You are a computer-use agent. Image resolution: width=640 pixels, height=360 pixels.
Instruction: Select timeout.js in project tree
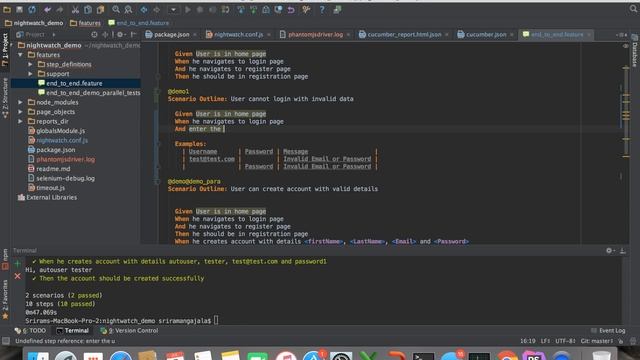point(47,188)
